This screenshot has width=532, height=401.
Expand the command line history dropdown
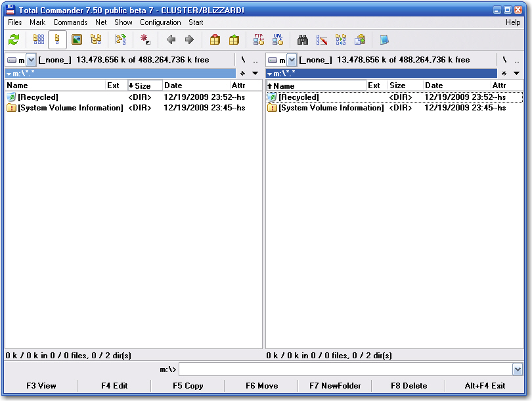coord(518,370)
